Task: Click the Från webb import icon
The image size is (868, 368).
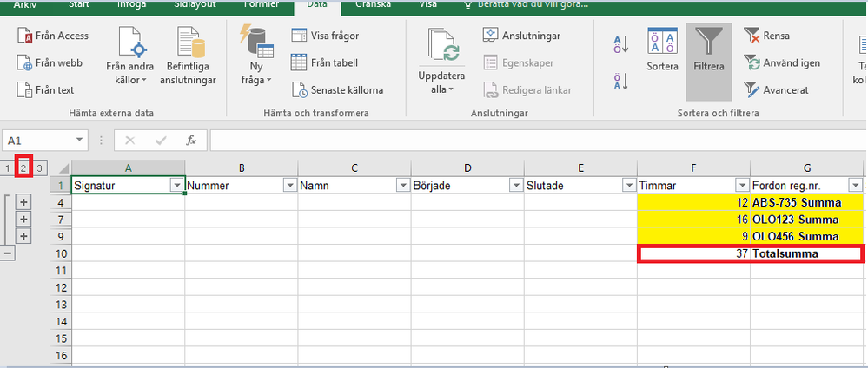Action: [x=24, y=62]
